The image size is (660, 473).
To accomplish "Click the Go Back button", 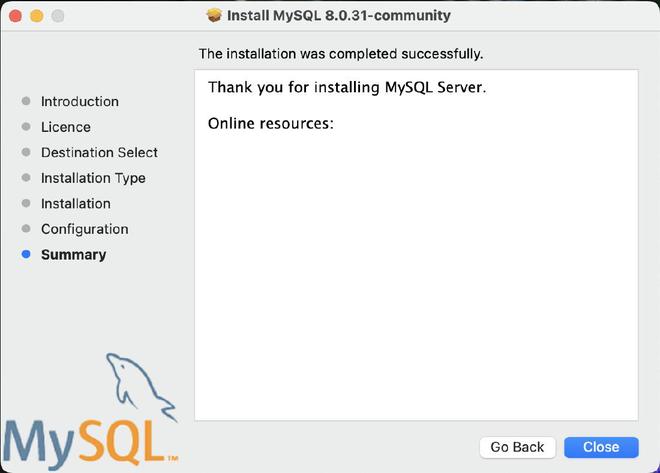I will (517, 447).
